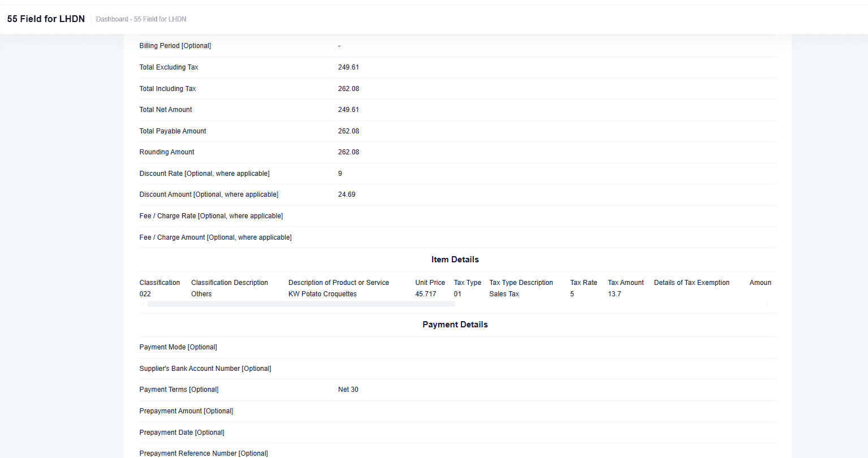Select the Tax Amount column header
868x458 pixels.
pyautogui.click(x=625, y=283)
